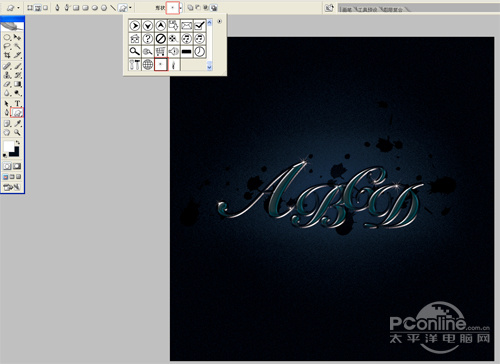Select the Crop tool in the toolbox
This screenshot has width=500, height=364.
pos(7,55)
